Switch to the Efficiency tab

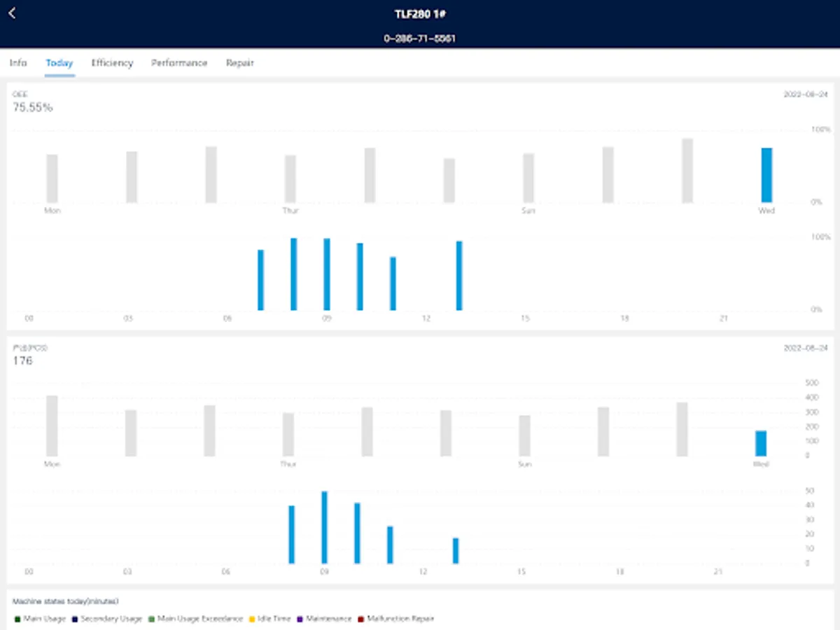112,63
